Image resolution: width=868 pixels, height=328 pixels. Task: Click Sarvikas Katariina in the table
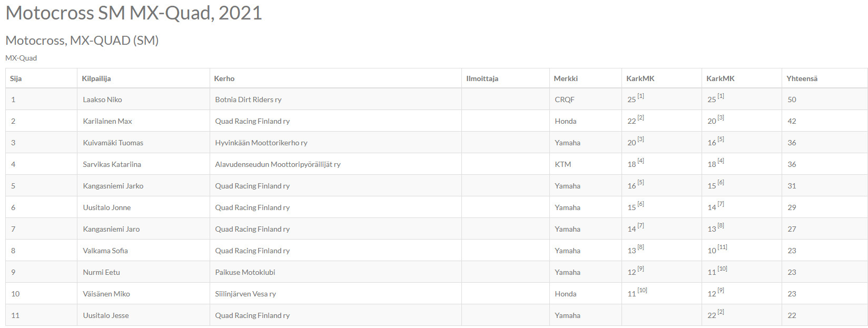(112, 164)
